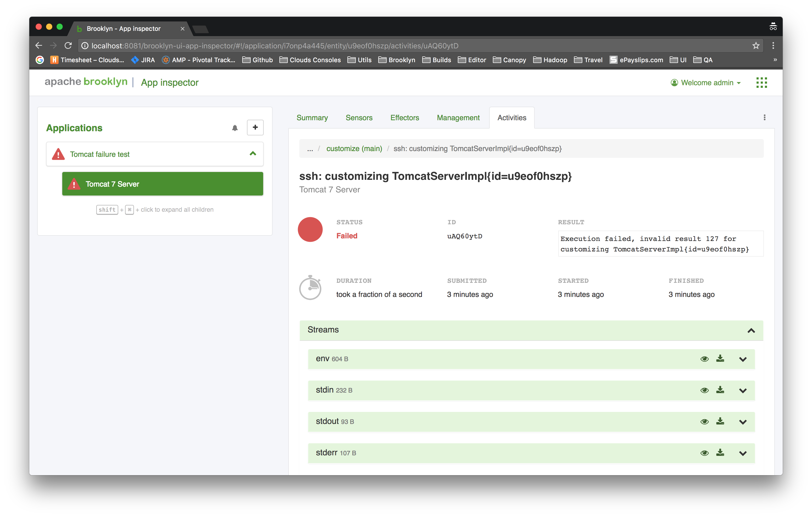Viewport: 812px width, 517px height.
Task: Download the env stream
Action: [x=720, y=359]
